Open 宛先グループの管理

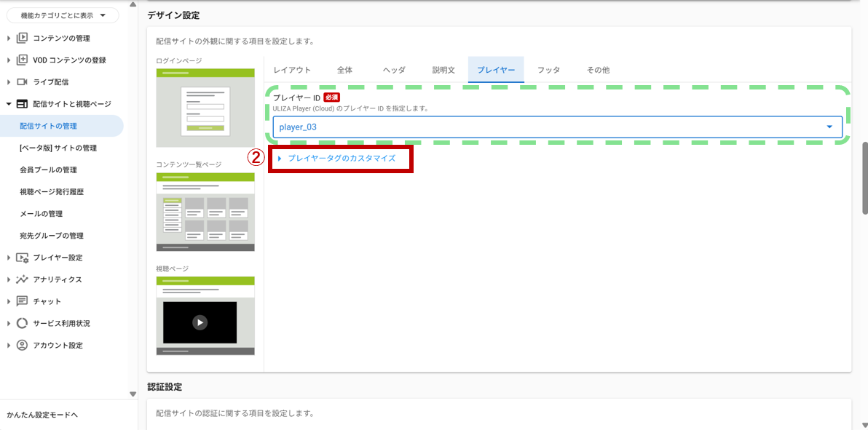[x=52, y=236]
